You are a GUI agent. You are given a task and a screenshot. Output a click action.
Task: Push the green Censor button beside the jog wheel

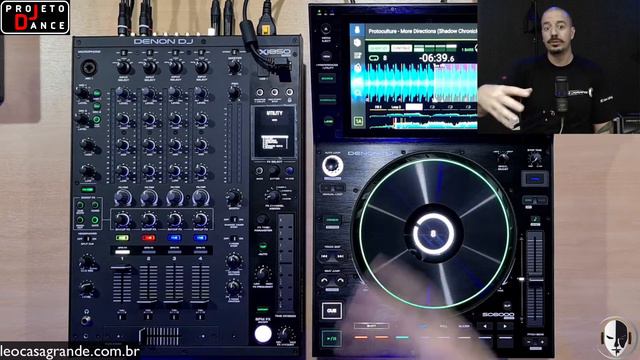[x=332, y=220]
